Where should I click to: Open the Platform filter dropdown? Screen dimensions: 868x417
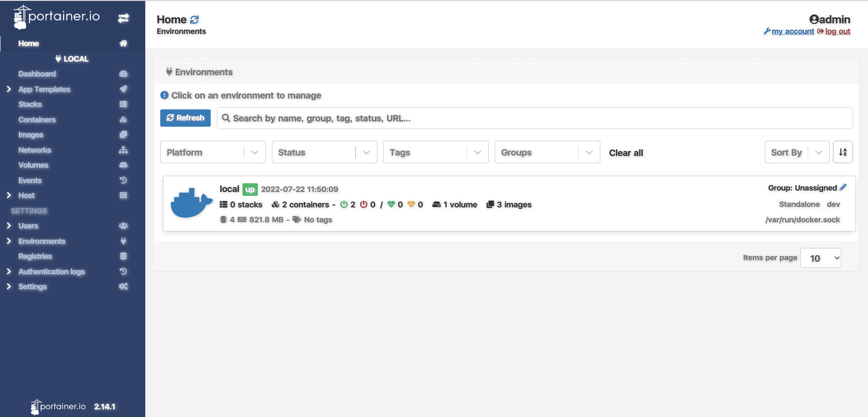tap(213, 152)
